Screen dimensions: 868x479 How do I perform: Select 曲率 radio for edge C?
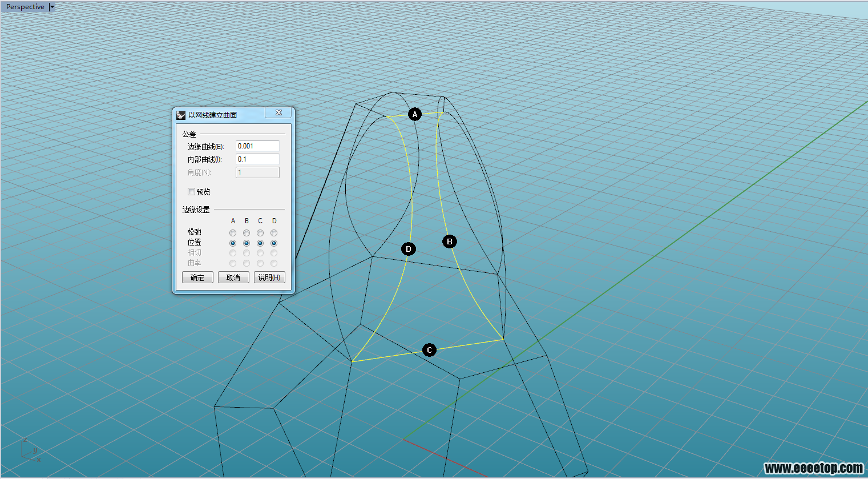point(260,263)
